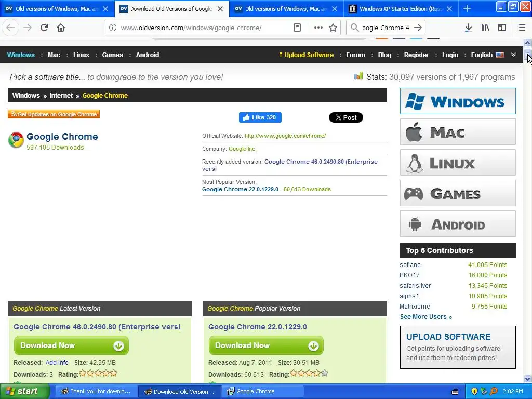
Task: Download Now for Chrome 46.0.2490.80
Action: coord(71,345)
